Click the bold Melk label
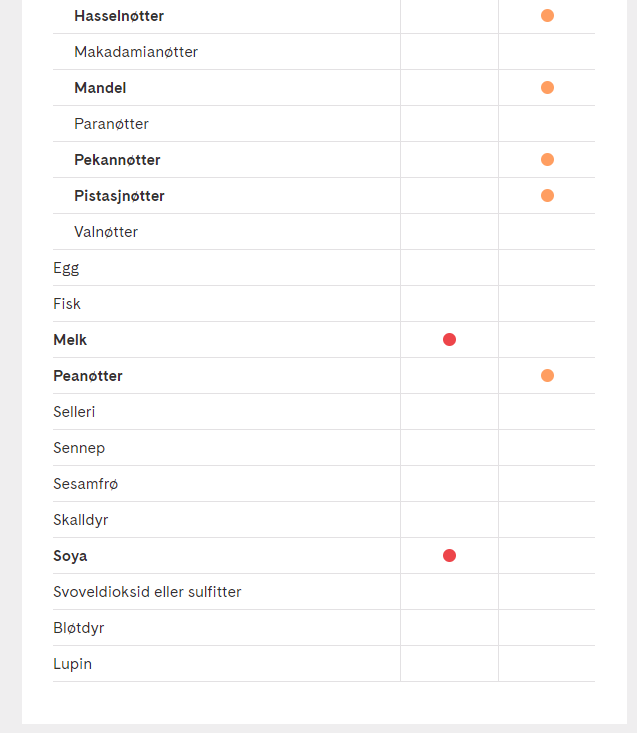Screen dimensions: 637x733 70,340
